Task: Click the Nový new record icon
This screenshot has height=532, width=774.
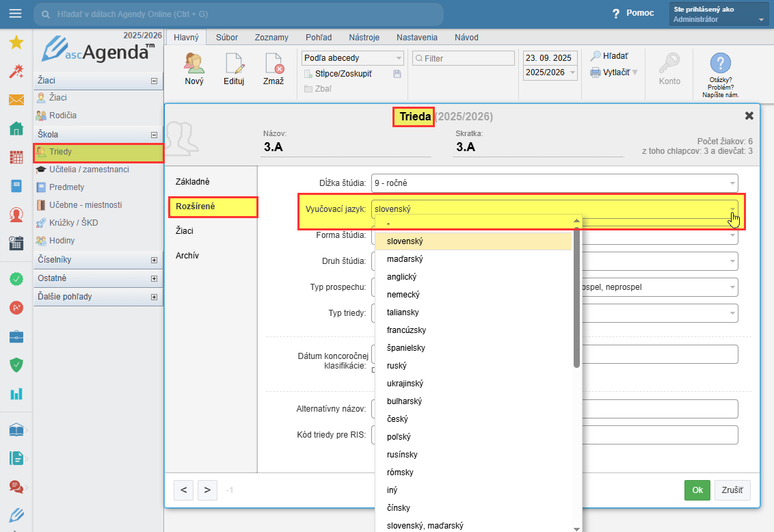Action: (195, 64)
